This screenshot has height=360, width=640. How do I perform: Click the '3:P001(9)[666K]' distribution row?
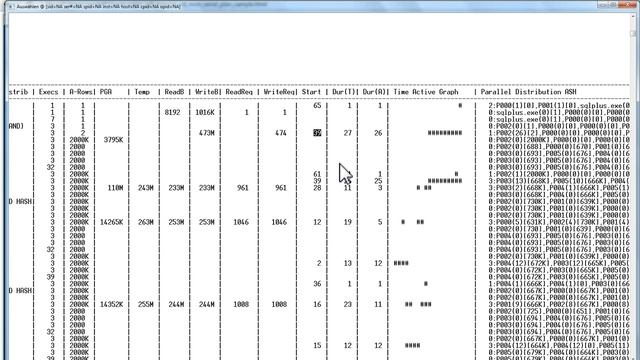click(559, 304)
